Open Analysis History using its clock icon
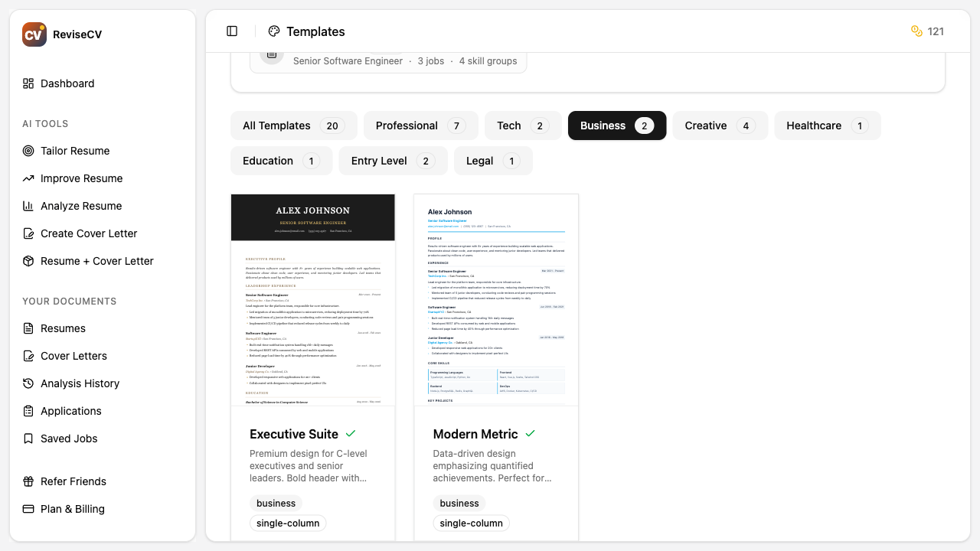Image resolution: width=980 pixels, height=551 pixels. tap(27, 383)
